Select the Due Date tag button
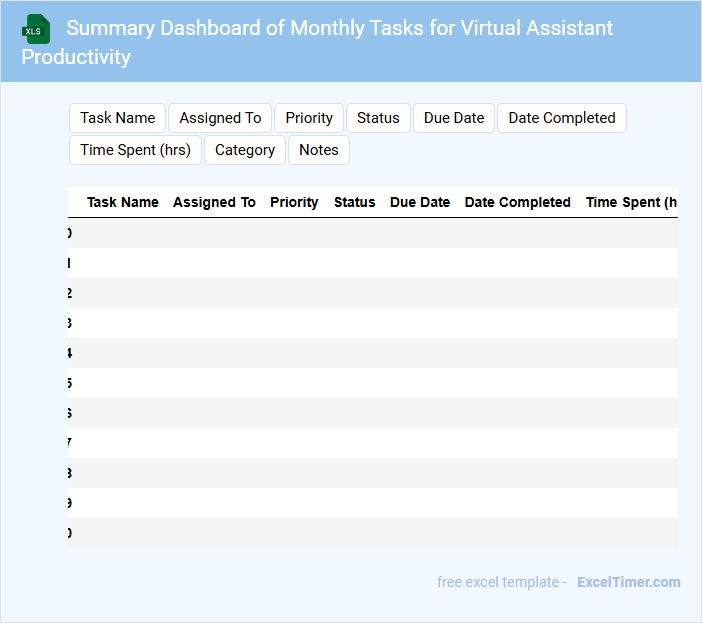Image resolution: width=702 pixels, height=623 pixels. tap(454, 118)
